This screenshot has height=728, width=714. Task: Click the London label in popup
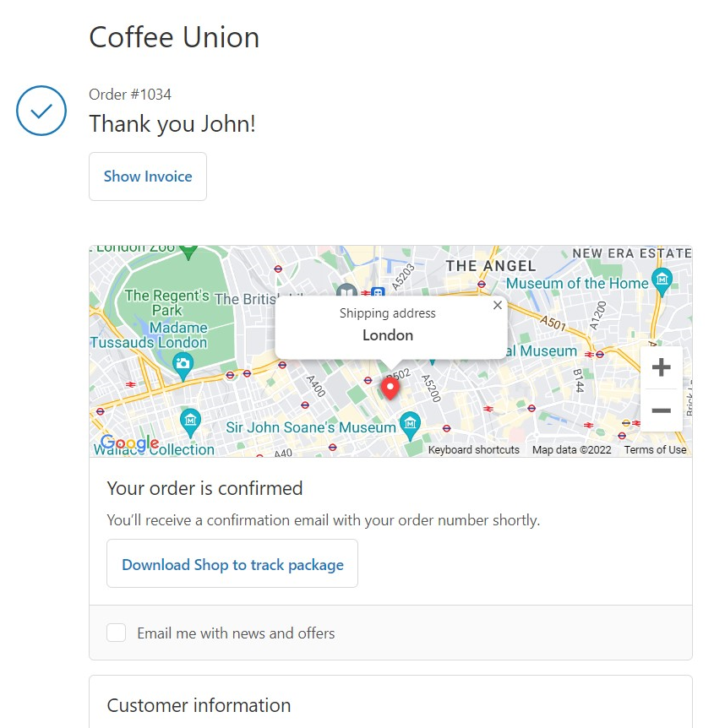[x=388, y=335]
